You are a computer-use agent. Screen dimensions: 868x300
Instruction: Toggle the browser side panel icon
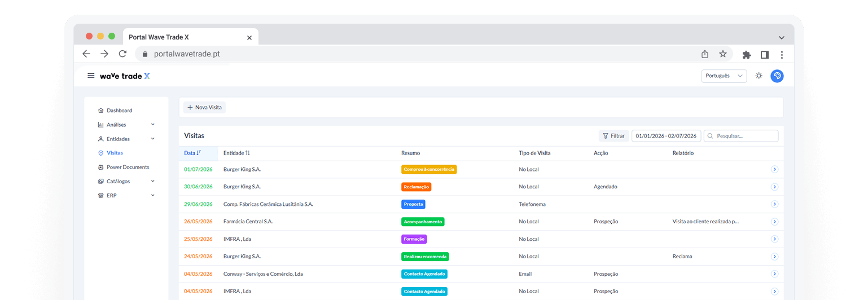[x=765, y=55]
